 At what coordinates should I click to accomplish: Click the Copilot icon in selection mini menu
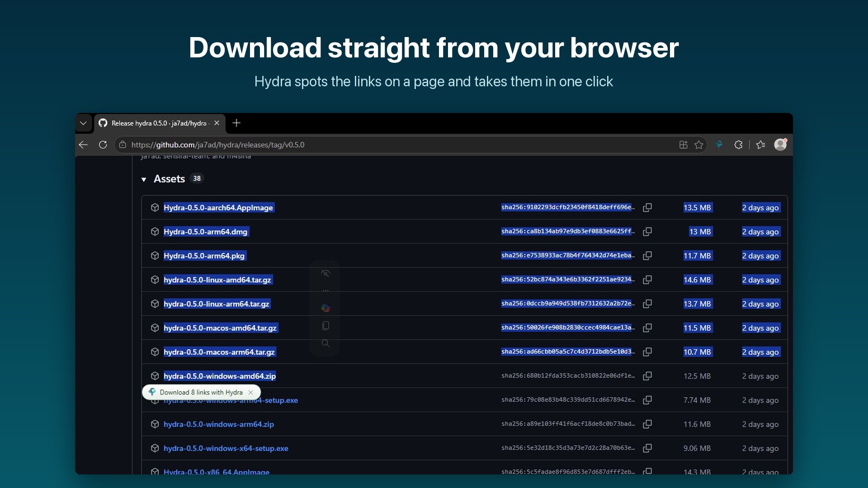click(325, 308)
